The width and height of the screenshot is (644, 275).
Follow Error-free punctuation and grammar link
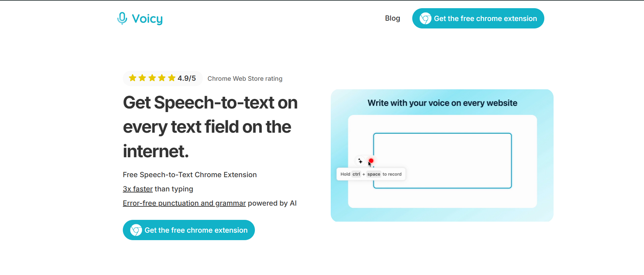[184, 203]
